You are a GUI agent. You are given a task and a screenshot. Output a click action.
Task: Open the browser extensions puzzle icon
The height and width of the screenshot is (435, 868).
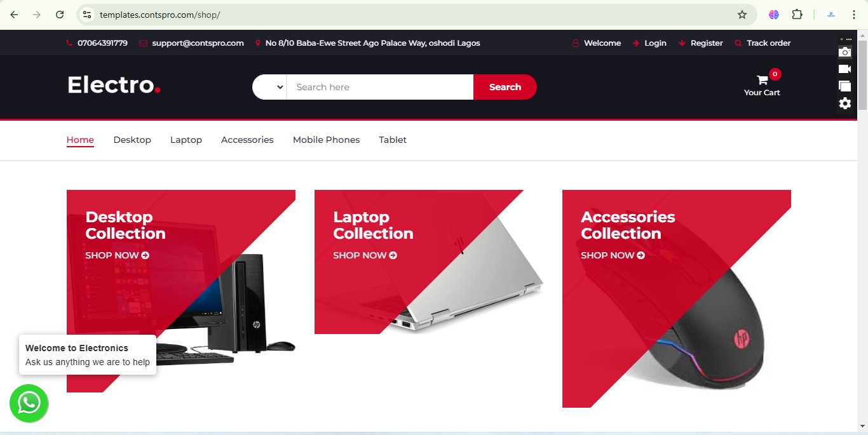797,15
